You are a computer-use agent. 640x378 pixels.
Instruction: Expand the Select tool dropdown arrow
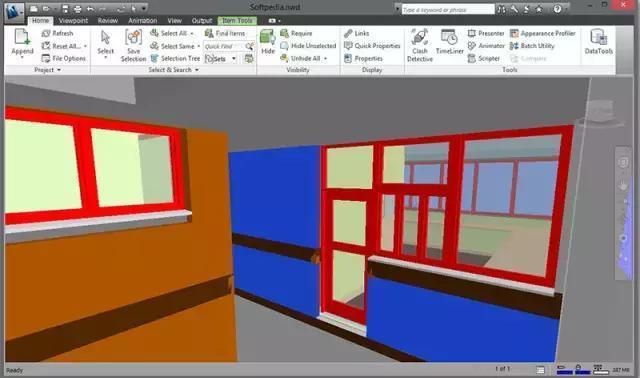[x=105, y=58]
